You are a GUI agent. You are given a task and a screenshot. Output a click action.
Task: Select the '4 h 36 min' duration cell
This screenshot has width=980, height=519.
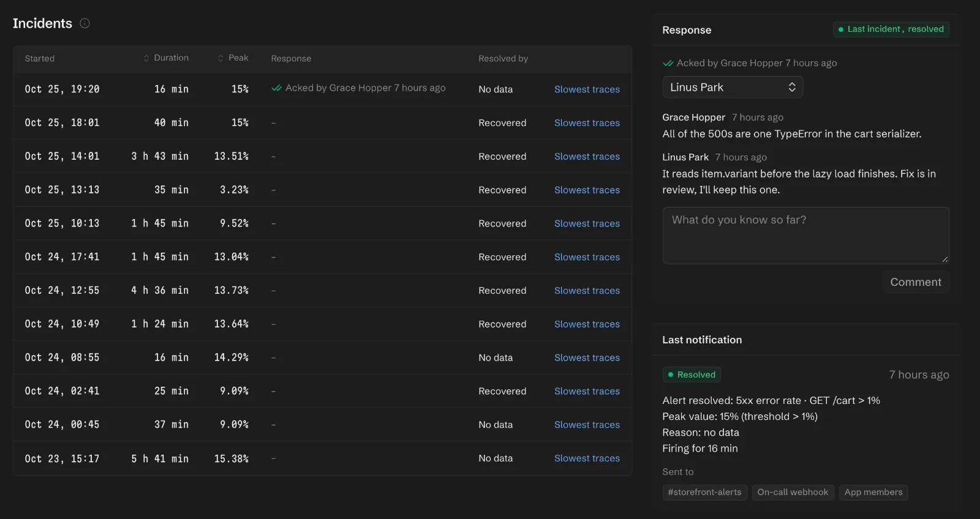click(x=160, y=291)
